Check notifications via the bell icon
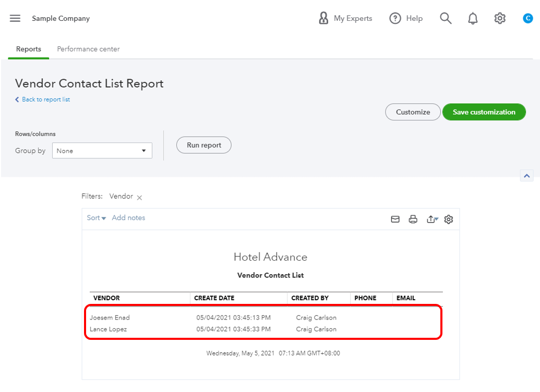 pos(473,18)
